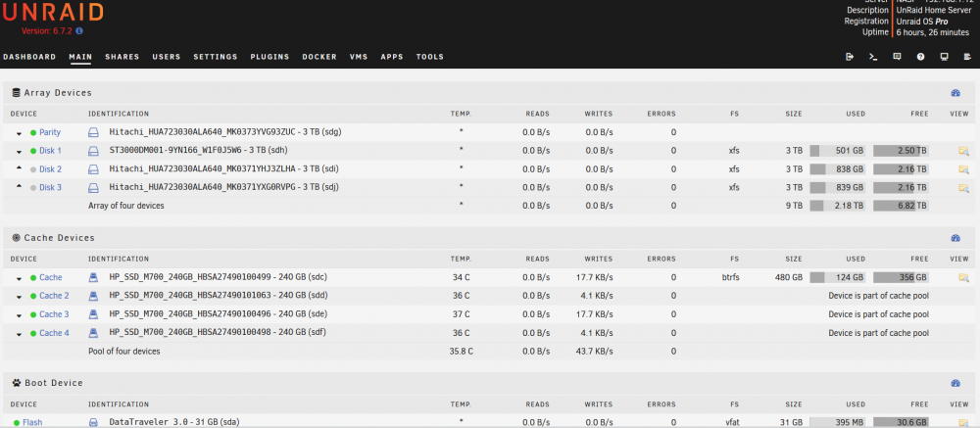The image size is (980, 428).
Task: Open the Dashboard tab
Action: pyautogui.click(x=29, y=57)
